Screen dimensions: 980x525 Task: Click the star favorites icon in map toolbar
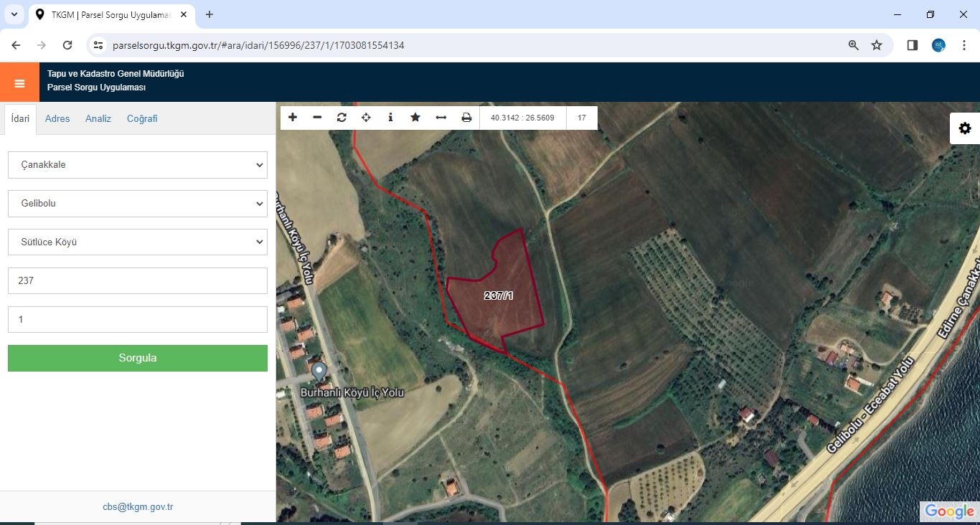[415, 118]
